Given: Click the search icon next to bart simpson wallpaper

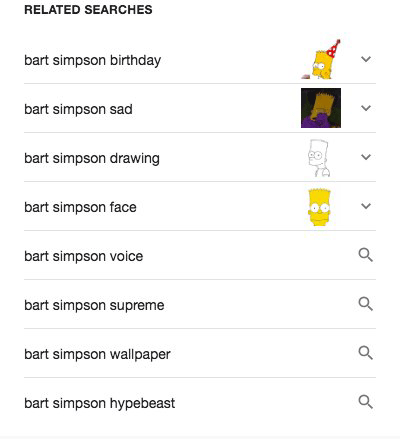Looking at the screenshot, I should tap(366, 353).
